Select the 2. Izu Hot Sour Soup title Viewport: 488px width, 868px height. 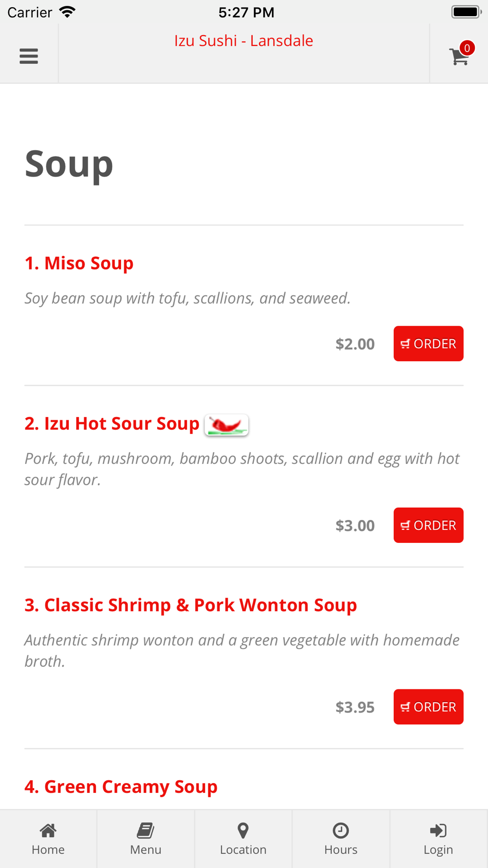(x=112, y=424)
